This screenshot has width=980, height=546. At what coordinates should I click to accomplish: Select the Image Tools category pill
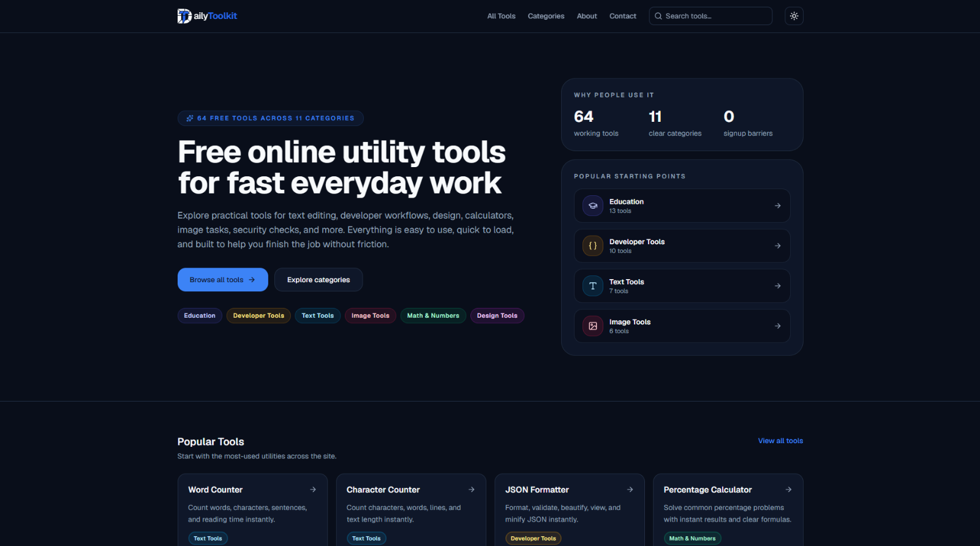(371, 316)
